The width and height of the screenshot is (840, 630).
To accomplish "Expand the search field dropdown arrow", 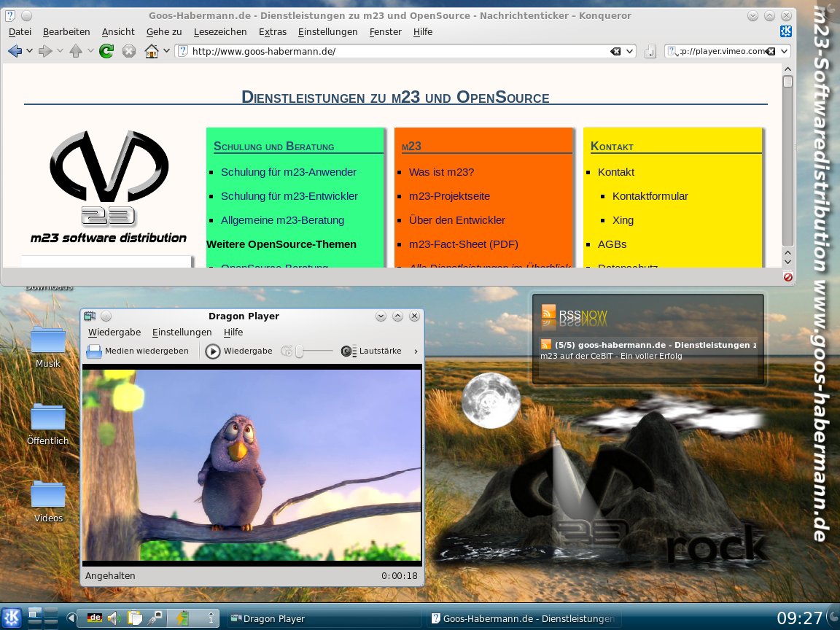I will (x=785, y=52).
